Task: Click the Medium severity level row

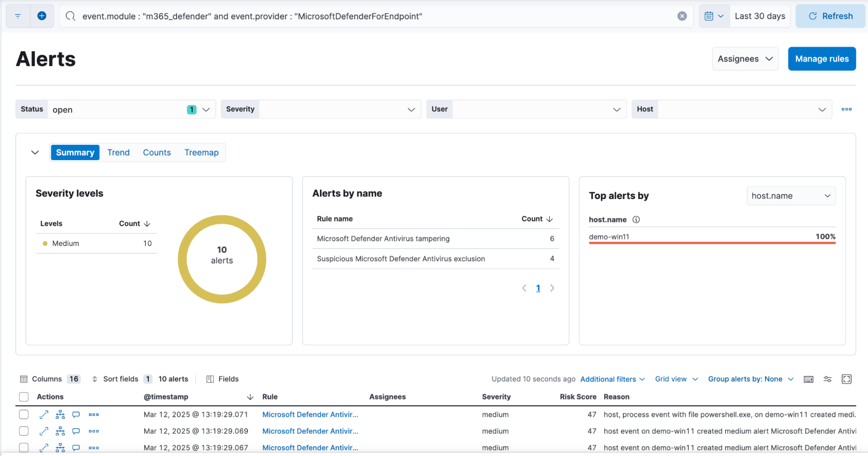Action: coord(96,243)
